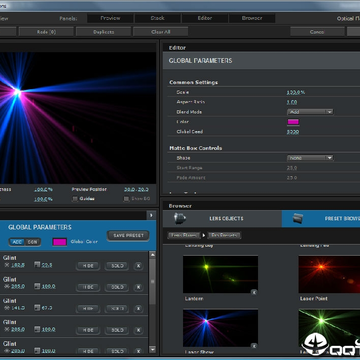The height and width of the screenshot is (360, 360).
Task: Open the Blend Mode dropdown
Action: [310, 112]
